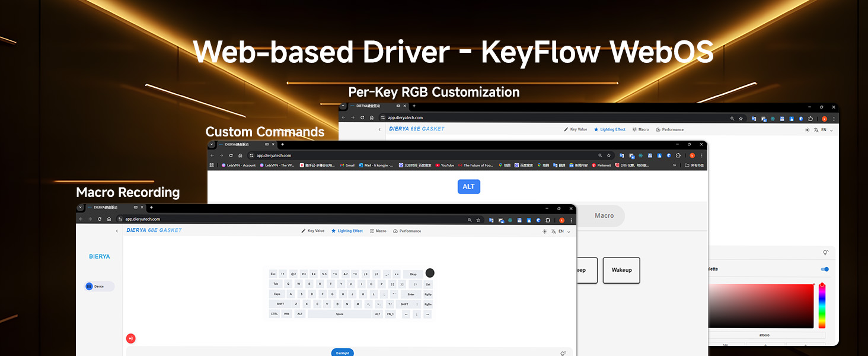Click the Wakeup command button
The image size is (868, 356).
(x=621, y=270)
